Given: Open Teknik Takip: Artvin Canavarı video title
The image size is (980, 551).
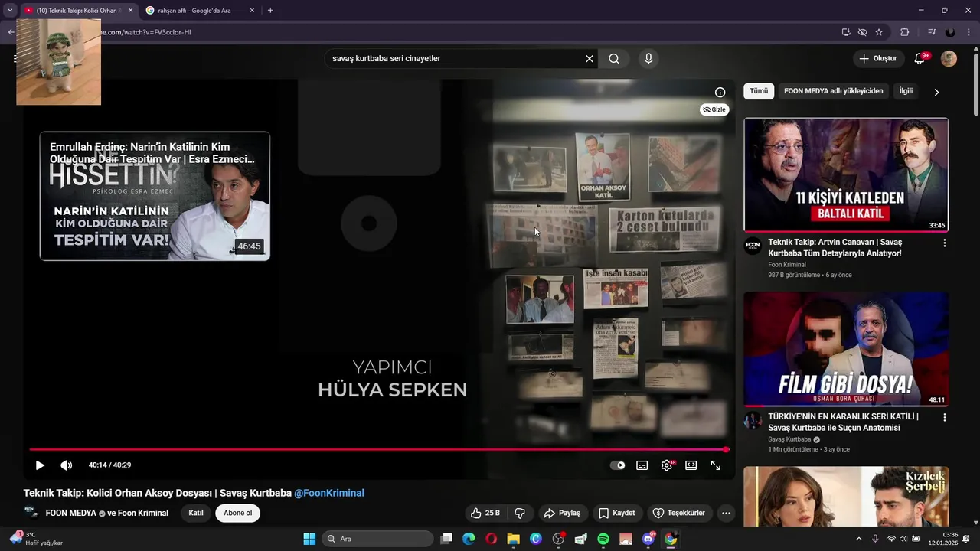Looking at the screenshot, I should (x=835, y=247).
